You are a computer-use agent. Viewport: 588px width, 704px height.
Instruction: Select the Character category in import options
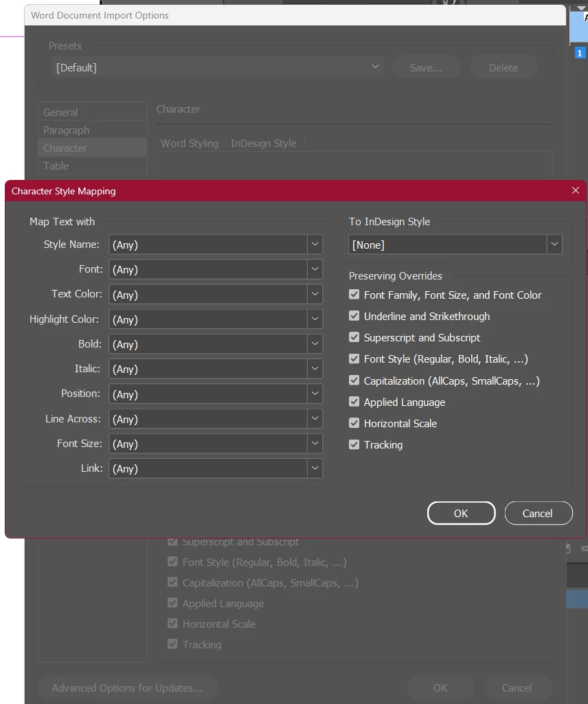[93, 148]
